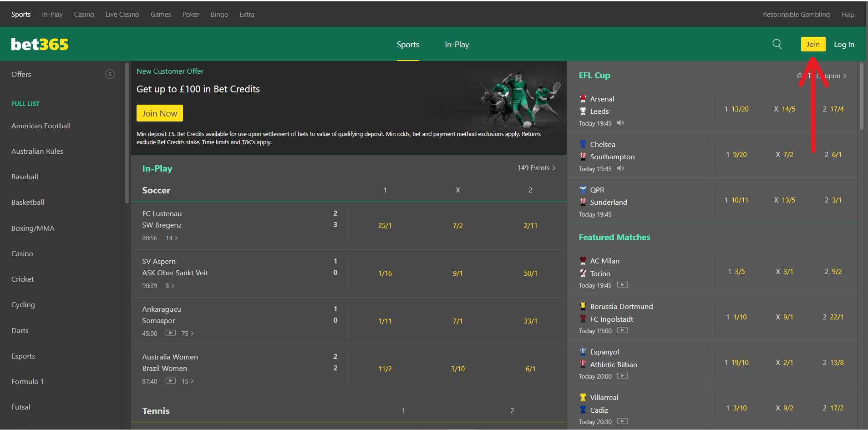
Task: Select Australian Rules in sports list
Action: click(x=37, y=152)
